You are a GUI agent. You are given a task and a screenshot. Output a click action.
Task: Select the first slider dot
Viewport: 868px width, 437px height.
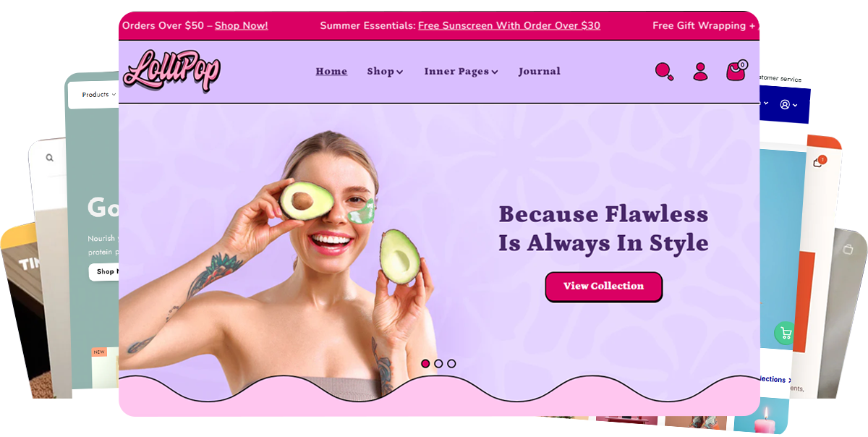(x=425, y=363)
